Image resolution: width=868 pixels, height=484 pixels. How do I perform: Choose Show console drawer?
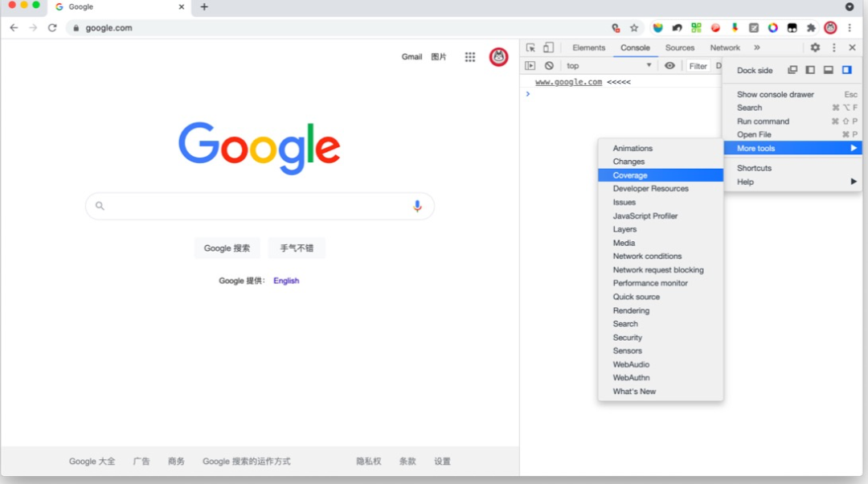click(x=792, y=94)
